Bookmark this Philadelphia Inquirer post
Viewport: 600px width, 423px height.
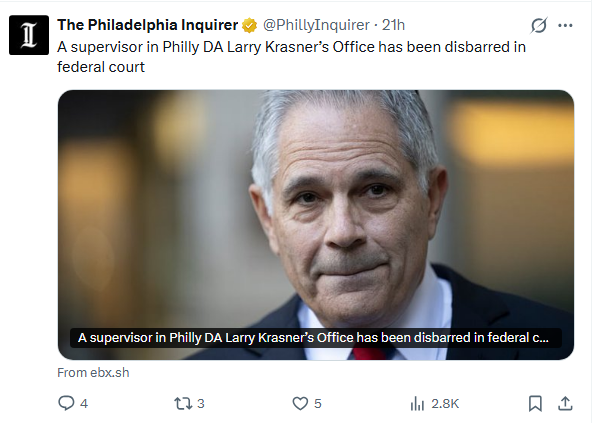click(535, 403)
